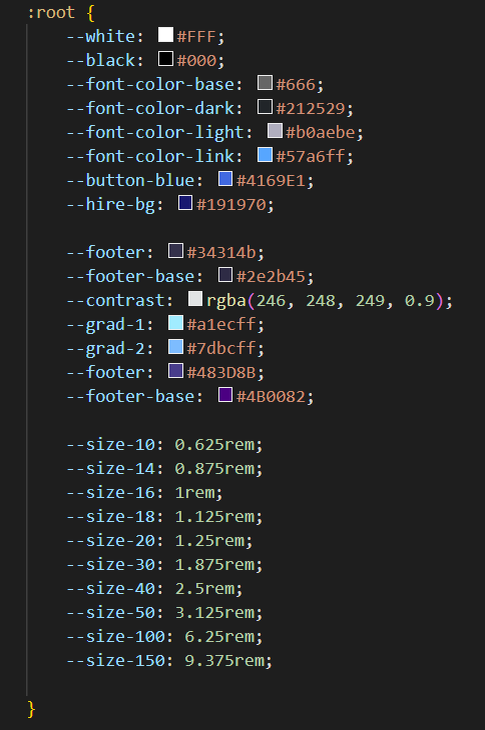
Task: Open the #4B0082 footer-base swatch
Action: (225, 394)
